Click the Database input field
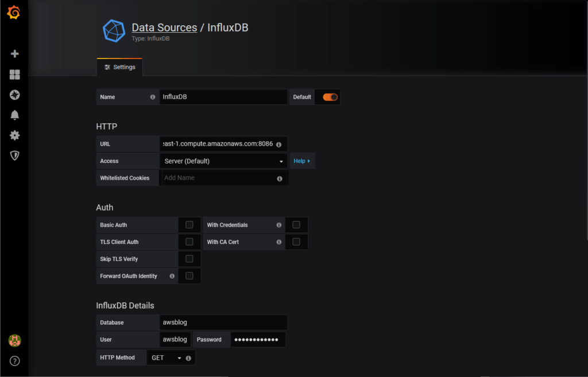This screenshot has height=377, width=588. [x=223, y=322]
